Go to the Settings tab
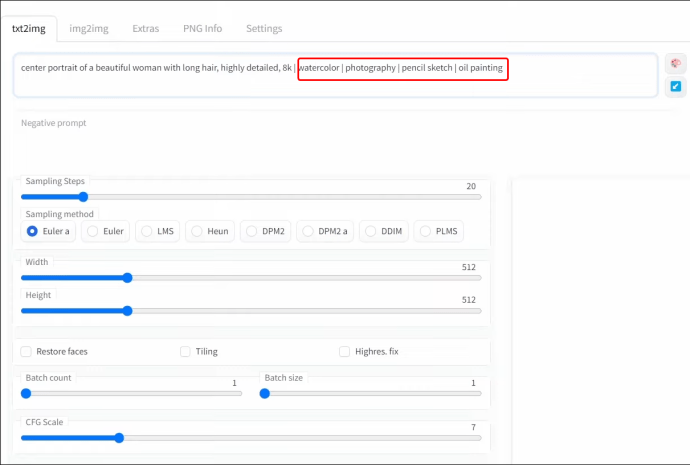 [x=264, y=29]
